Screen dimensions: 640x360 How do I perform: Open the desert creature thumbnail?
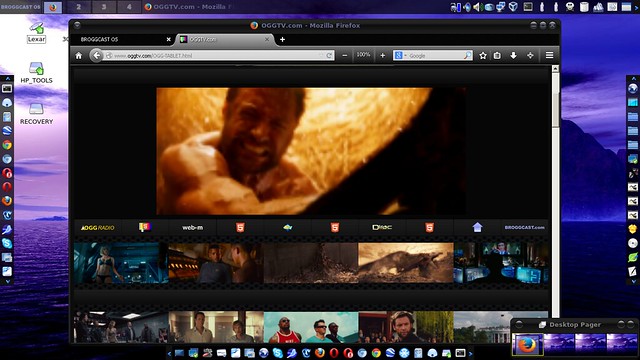tap(406, 263)
